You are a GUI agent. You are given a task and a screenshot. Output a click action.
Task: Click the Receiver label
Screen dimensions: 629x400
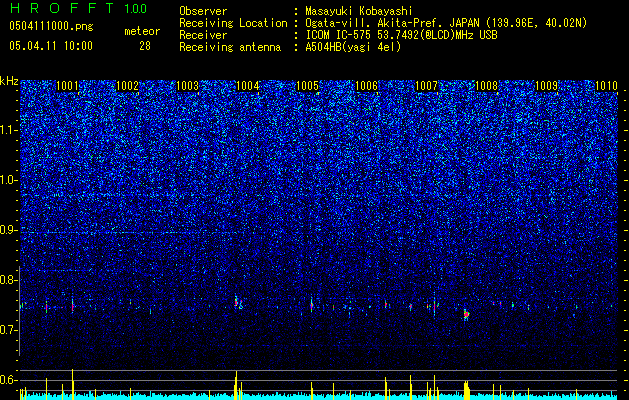(203, 35)
